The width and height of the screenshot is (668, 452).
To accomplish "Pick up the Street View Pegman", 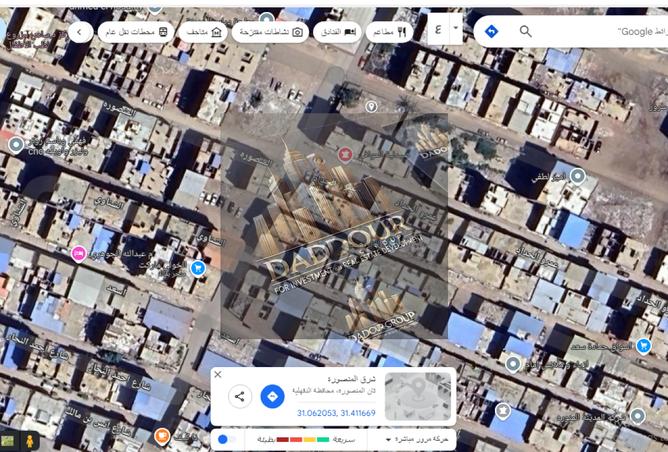I will point(30,441).
